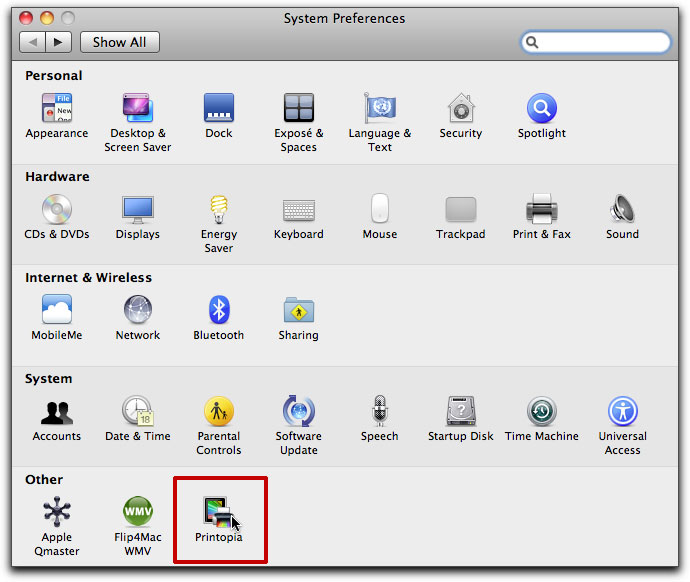Open Flip4Mac WMV preferences

pos(138,513)
